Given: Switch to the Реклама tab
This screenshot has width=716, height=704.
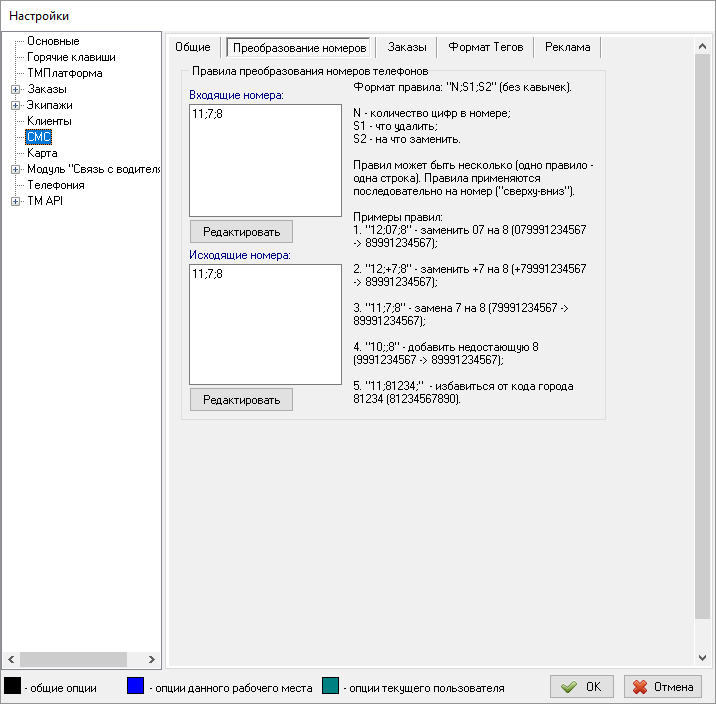Looking at the screenshot, I should [x=567, y=47].
